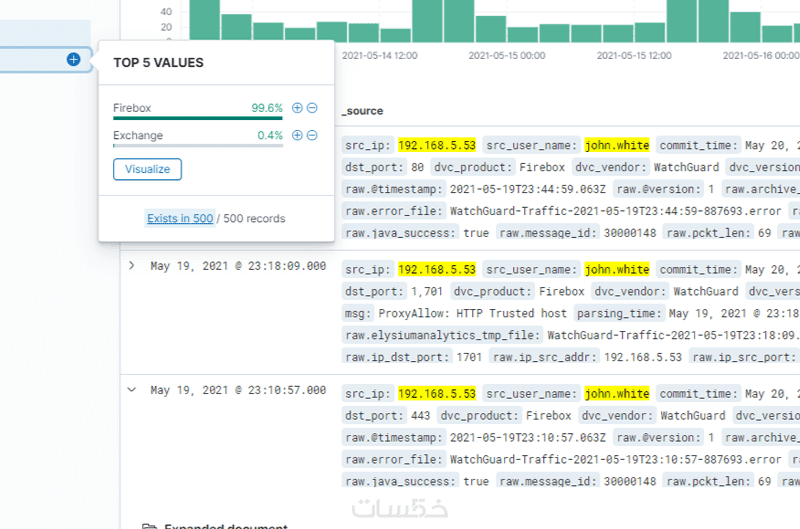Click the Expanded document heading
This screenshot has height=529, width=800.
[226, 526]
